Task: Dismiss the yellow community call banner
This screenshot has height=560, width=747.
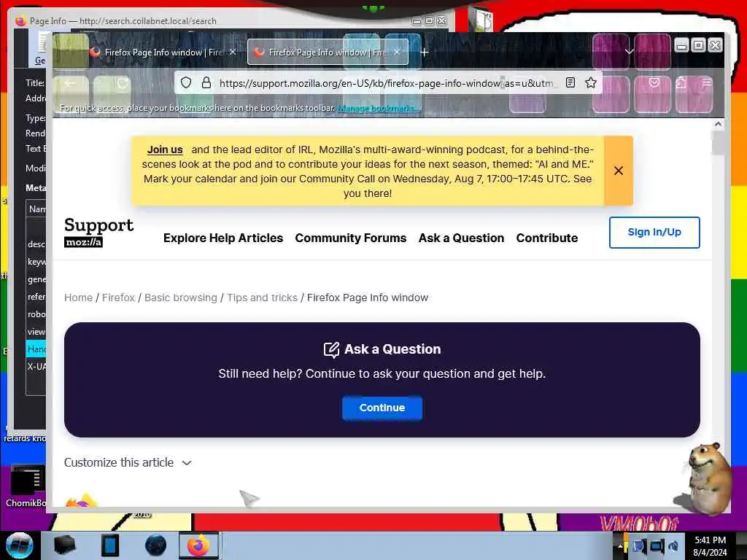Action: click(x=619, y=171)
